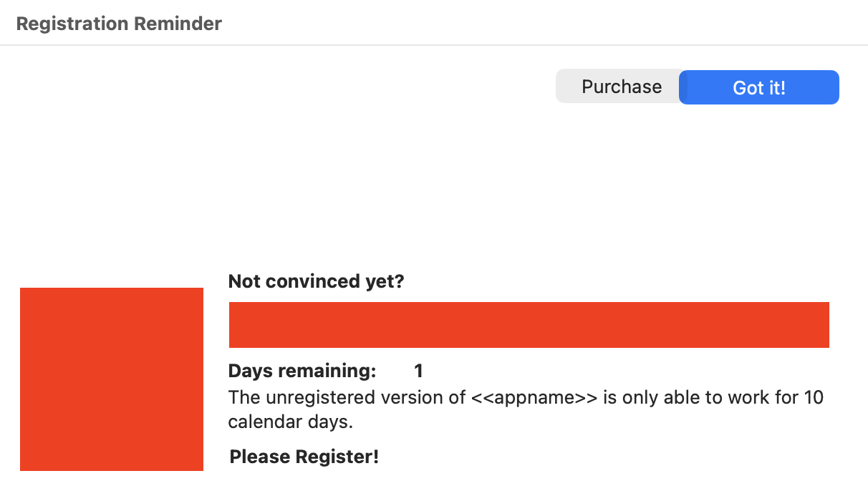The width and height of the screenshot is (868, 491).
Task: Click the Registration Reminder window title
Action: pyautogui.click(x=119, y=24)
